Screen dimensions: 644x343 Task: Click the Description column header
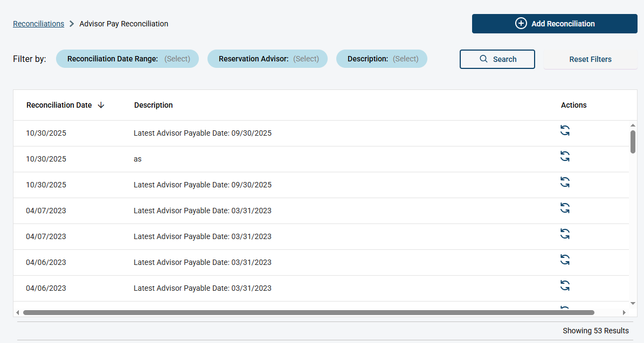153,105
